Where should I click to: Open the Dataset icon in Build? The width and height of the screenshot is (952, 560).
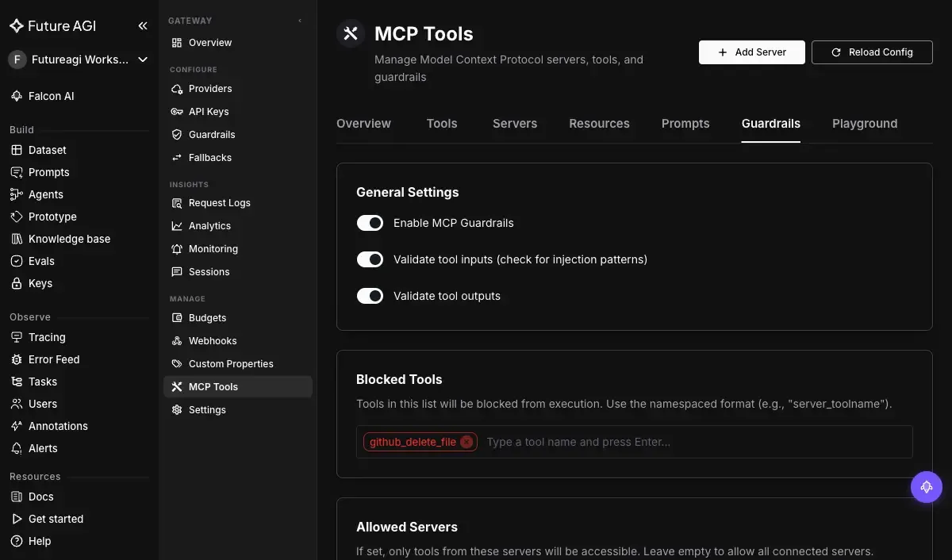tap(17, 150)
